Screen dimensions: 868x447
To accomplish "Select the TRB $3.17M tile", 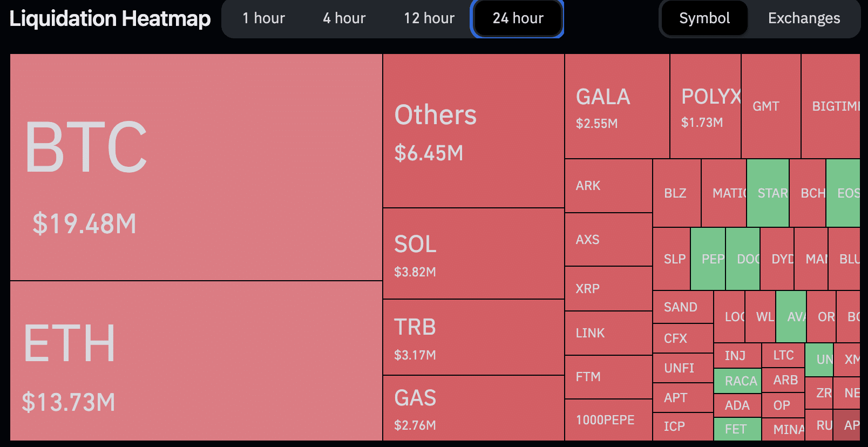I will pos(473,337).
